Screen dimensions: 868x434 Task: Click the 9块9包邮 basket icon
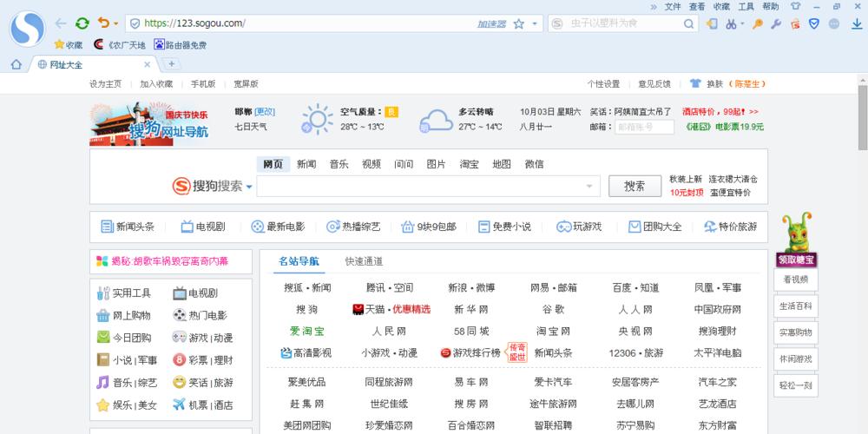407,227
